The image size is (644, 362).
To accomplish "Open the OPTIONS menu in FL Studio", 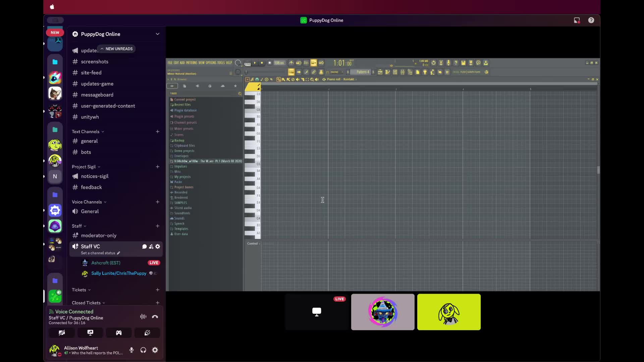I will (211, 63).
